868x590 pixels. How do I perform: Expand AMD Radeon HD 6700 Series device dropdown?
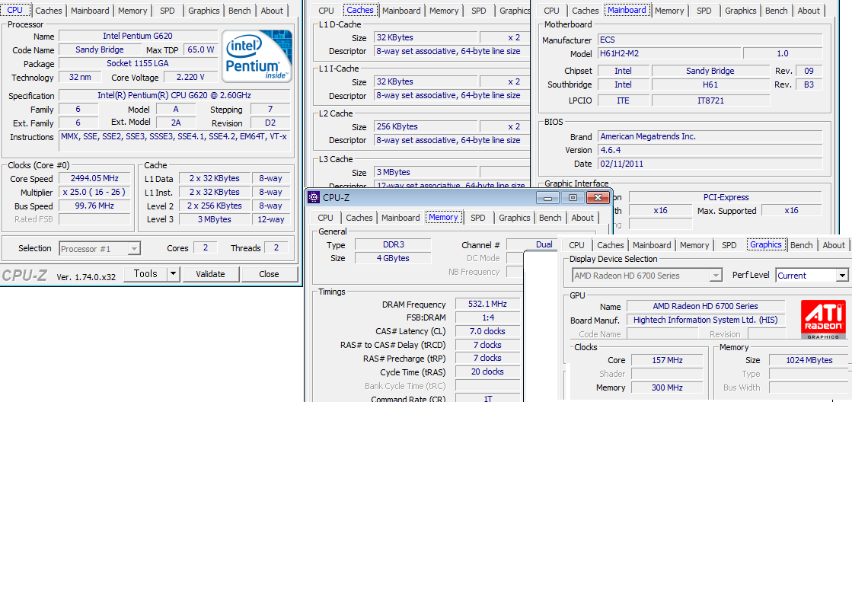pos(716,276)
